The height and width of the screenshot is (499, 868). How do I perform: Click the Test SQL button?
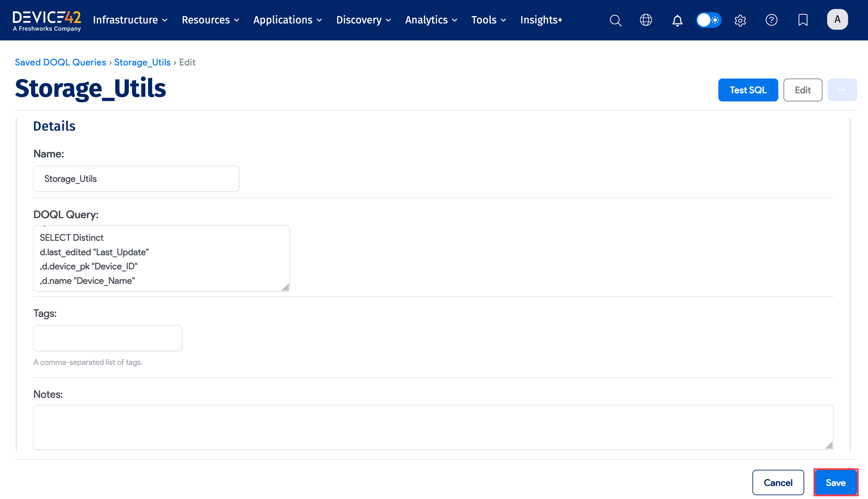(748, 90)
